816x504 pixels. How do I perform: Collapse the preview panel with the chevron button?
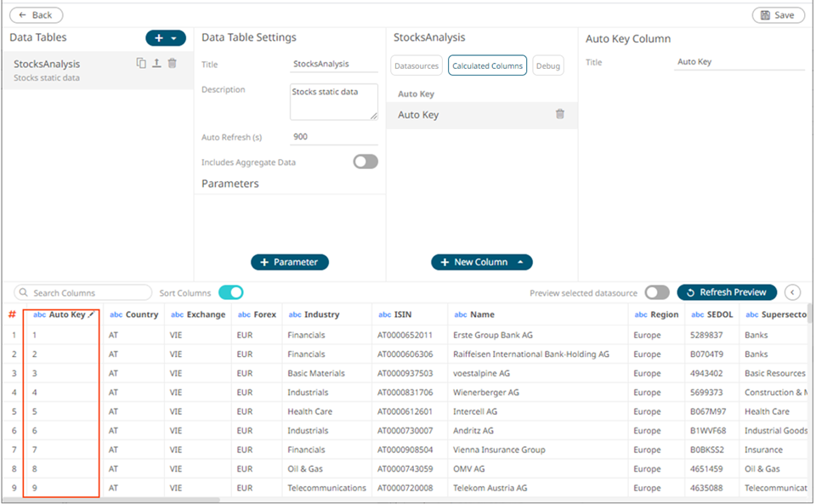point(792,292)
